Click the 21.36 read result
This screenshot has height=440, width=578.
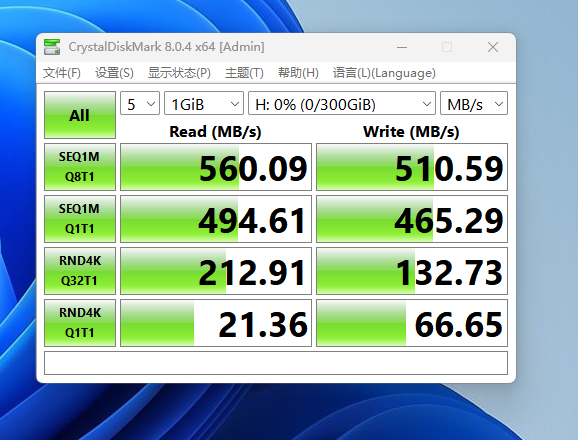coord(216,323)
